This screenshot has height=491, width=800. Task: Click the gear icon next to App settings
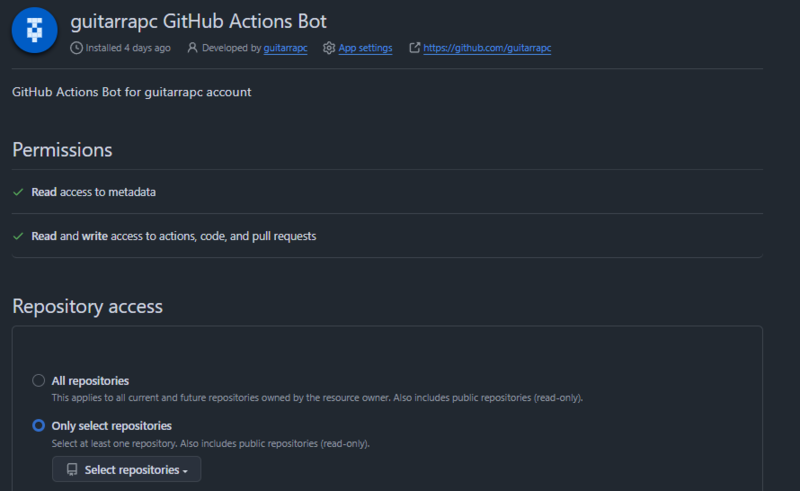pyautogui.click(x=329, y=48)
